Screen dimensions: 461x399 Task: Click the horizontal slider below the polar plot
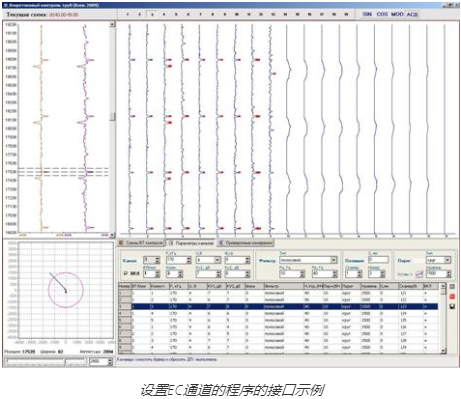point(46,362)
